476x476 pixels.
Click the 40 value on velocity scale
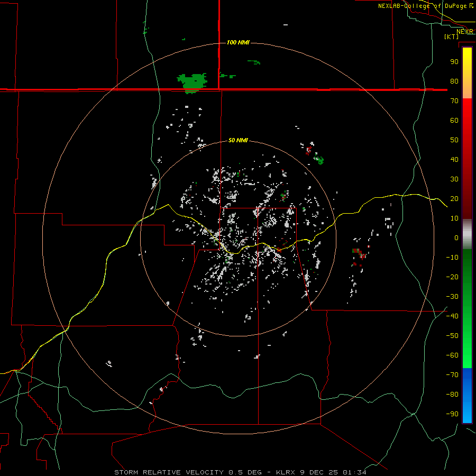[454, 159]
